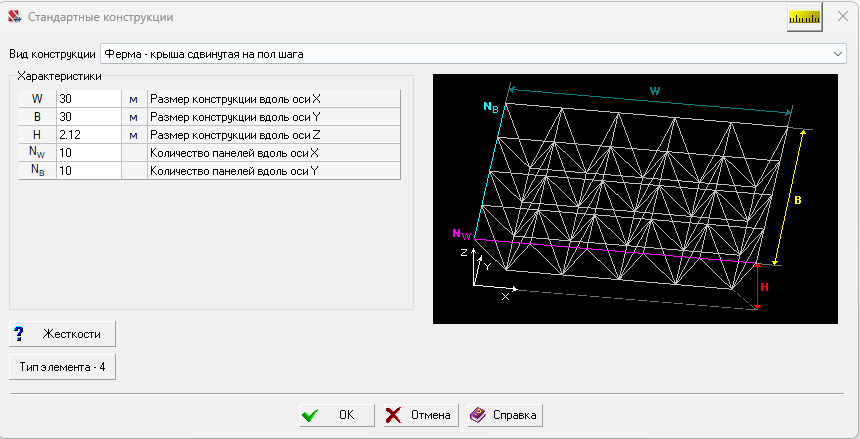
Task: Click the W row label cell
Action: 37,99
